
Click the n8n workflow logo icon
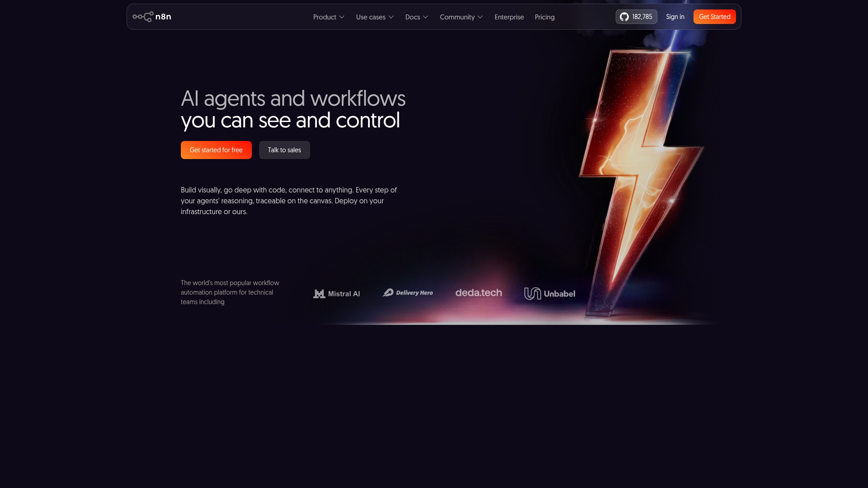click(x=143, y=17)
